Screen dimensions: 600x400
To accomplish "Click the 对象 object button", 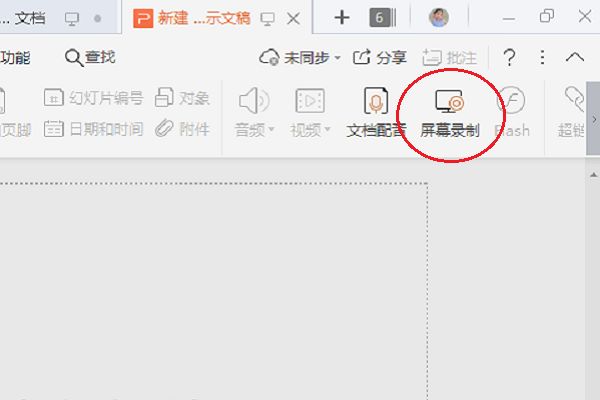I will coord(183,98).
